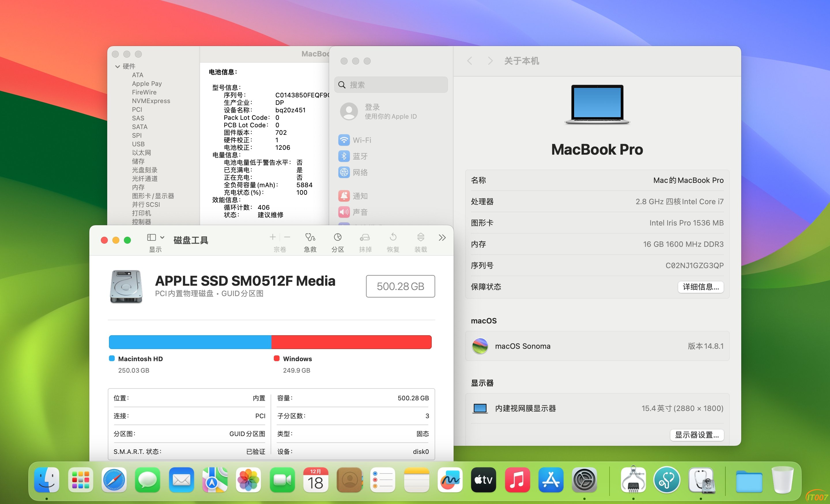The image size is (830, 504).
Task: Click the red Windows partition bar
Action: [x=351, y=342]
